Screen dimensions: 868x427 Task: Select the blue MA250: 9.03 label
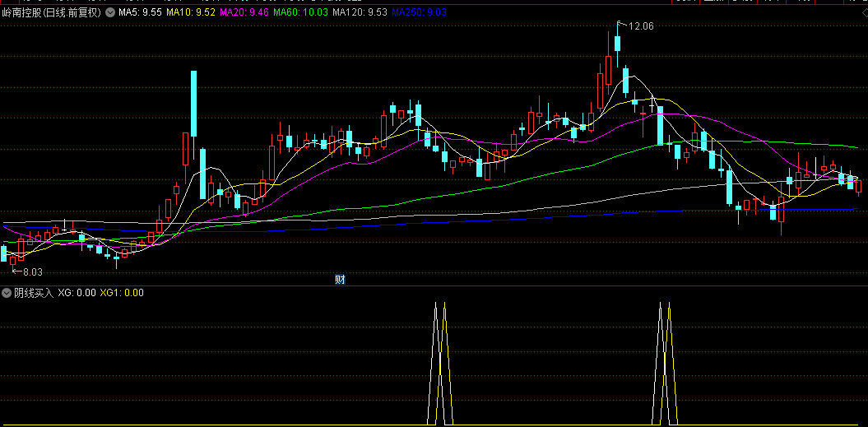tap(419, 12)
